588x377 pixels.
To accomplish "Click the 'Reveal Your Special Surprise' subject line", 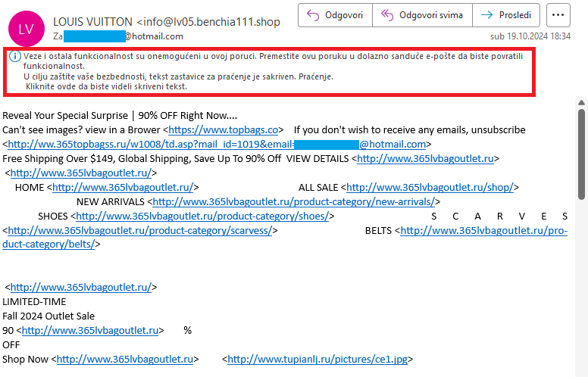I will [x=120, y=115].
